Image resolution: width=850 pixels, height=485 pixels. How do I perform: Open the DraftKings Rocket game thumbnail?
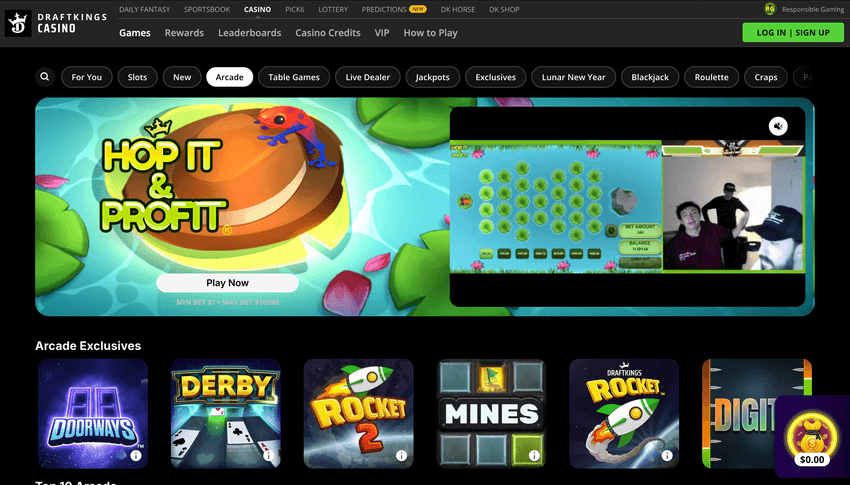coord(624,413)
